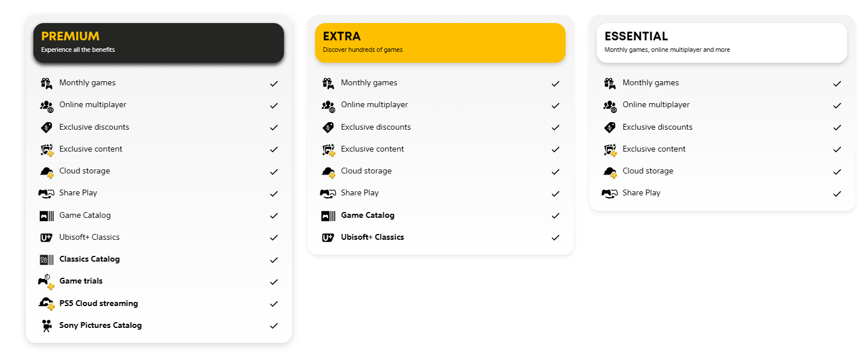Click the Ubisoft+ Classics icon in the Premium list

[x=46, y=237]
